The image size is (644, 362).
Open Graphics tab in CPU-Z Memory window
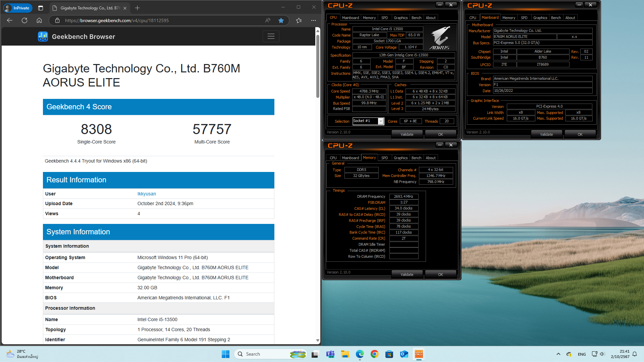tap(401, 158)
